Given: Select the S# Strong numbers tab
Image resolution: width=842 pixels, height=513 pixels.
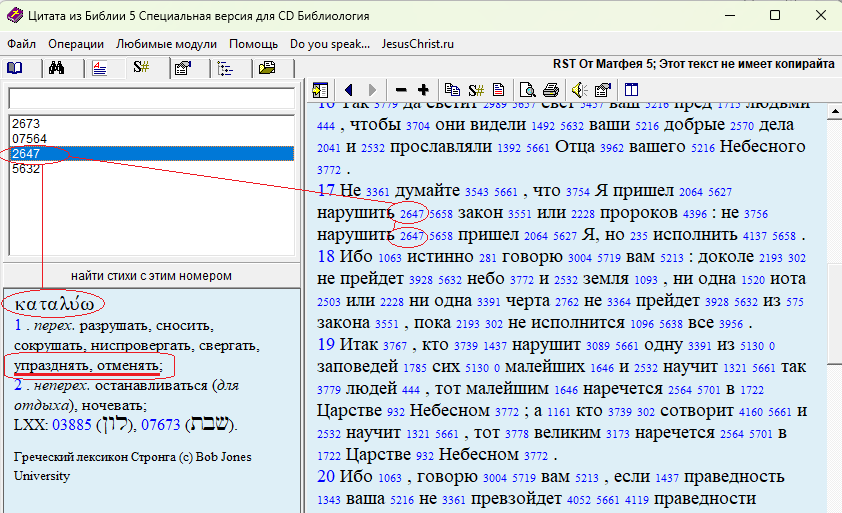Looking at the screenshot, I should click(141, 68).
